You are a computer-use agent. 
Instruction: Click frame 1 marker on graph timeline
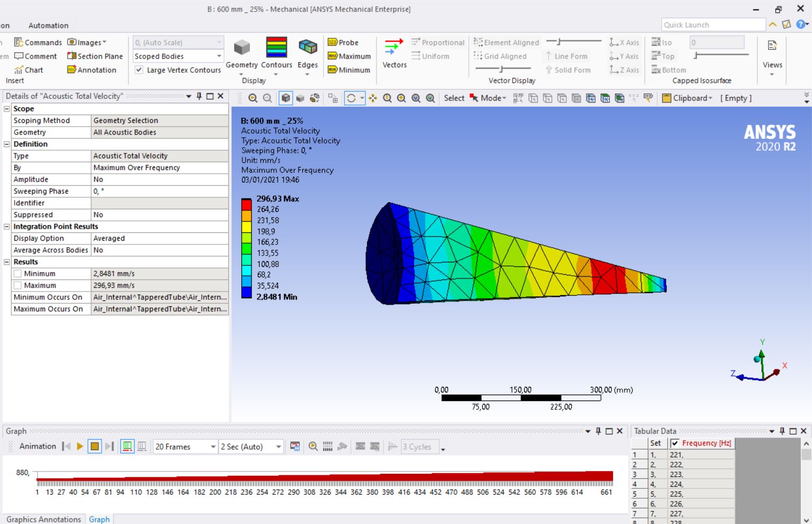coord(37,492)
